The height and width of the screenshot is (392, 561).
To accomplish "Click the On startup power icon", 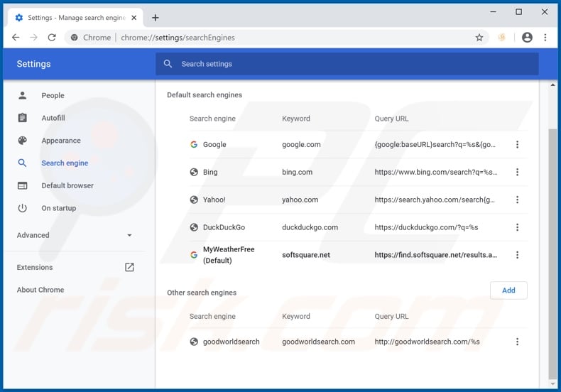I will (x=23, y=208).
